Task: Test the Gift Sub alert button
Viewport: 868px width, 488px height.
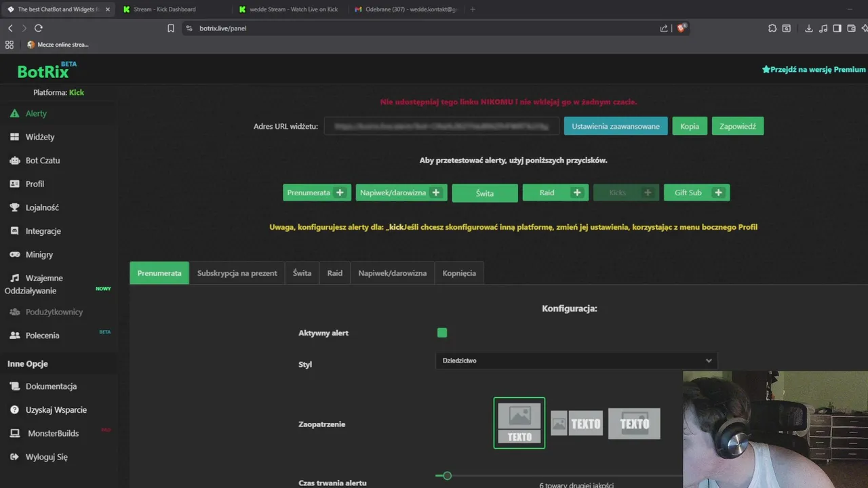Action: 696,192
